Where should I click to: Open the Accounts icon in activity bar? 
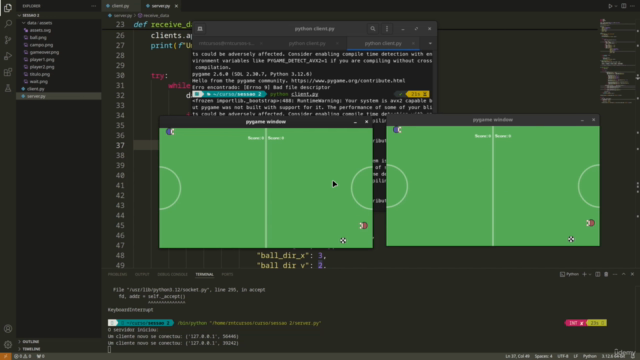[8, 329]
